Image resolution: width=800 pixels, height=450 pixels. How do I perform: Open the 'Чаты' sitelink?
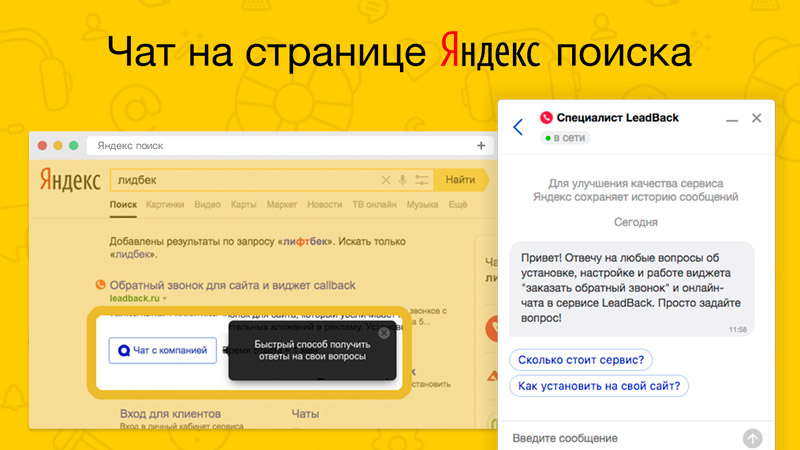coord(305,414)
